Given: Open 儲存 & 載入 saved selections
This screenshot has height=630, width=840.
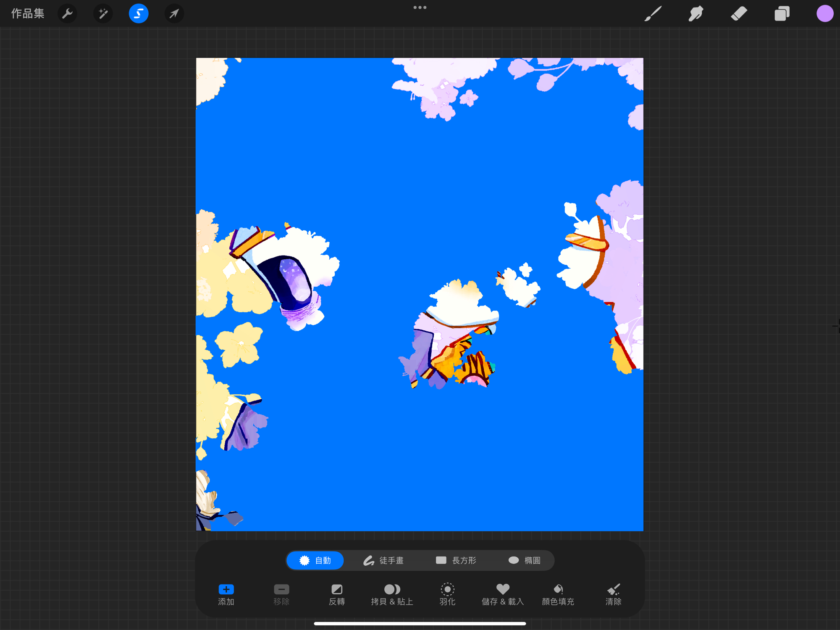Looking at the screenshot, I should point(503,594).
